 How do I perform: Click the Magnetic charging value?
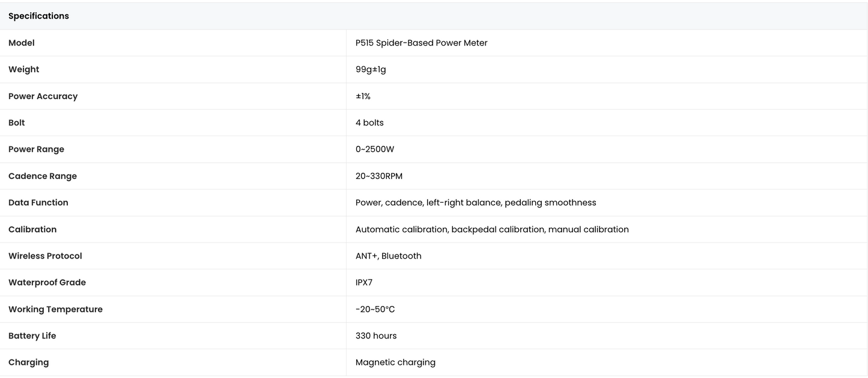click(395, 362)
